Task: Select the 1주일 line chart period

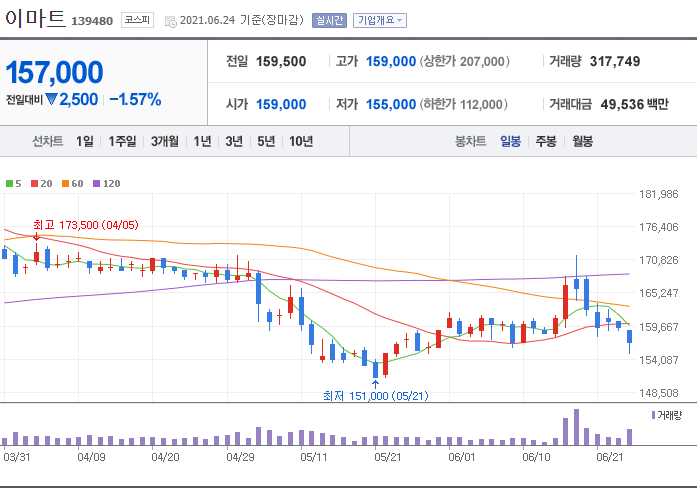Action: coord(122,141)
